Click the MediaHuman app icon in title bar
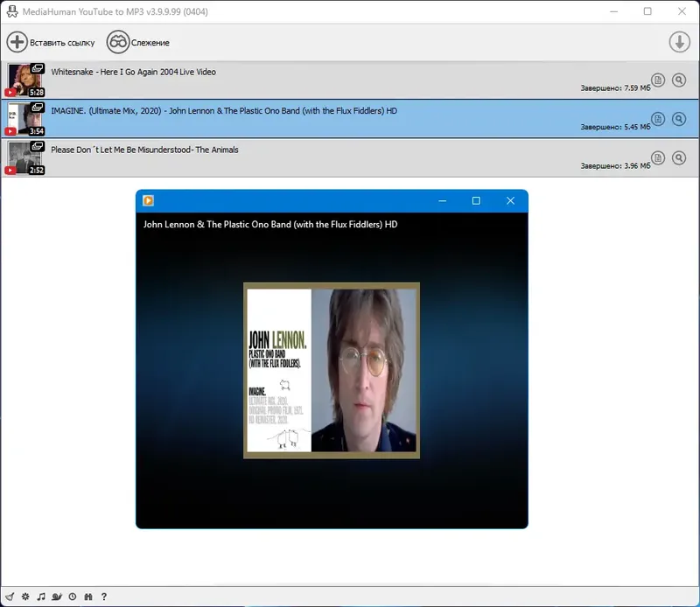 pyautogui.click(x=12, y=11)
